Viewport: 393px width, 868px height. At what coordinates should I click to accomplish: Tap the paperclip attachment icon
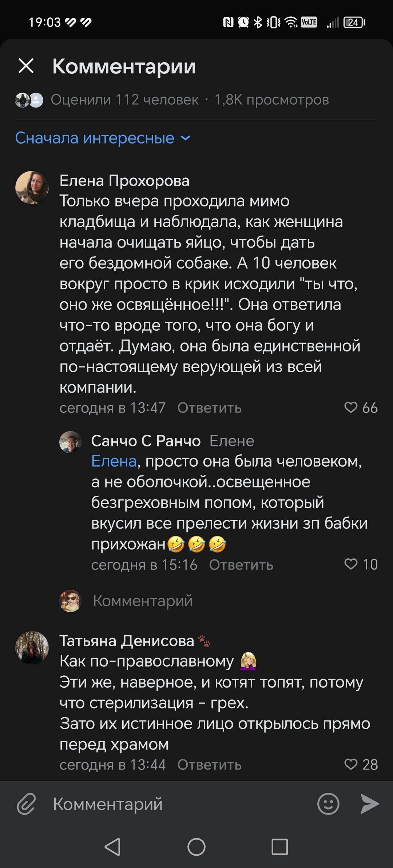click(26, 804)
